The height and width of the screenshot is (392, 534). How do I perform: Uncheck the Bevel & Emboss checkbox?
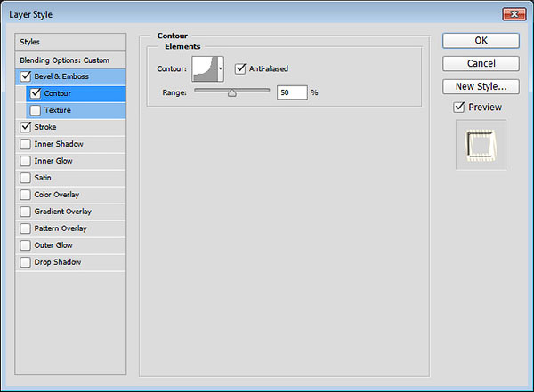(26, 76)
